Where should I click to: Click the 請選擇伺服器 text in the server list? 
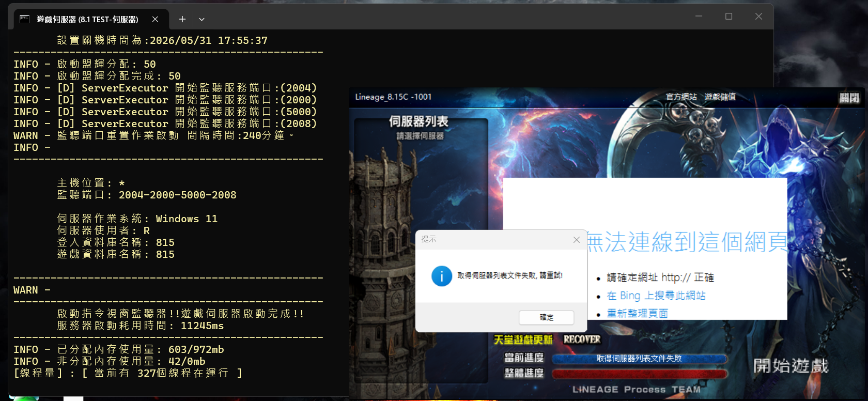pyautogui.click(x=420, y=136)
